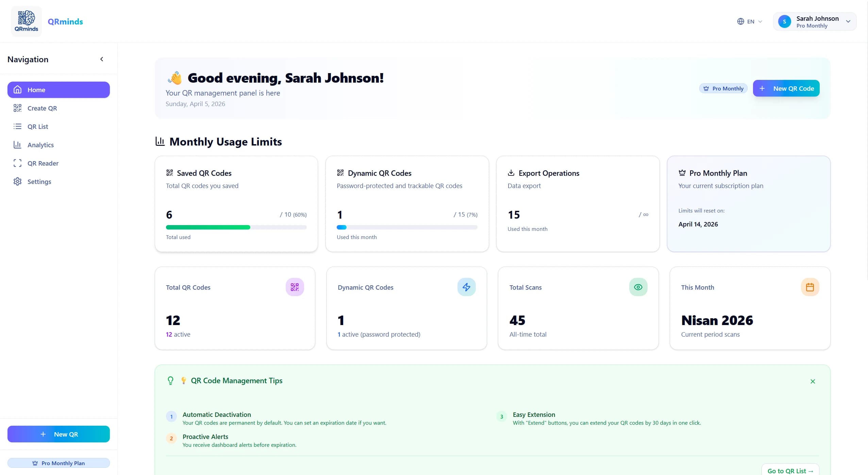Expand the Sarah Johnson profile menu
Viewport: 868px width, 475px height.
pos(814,21)
